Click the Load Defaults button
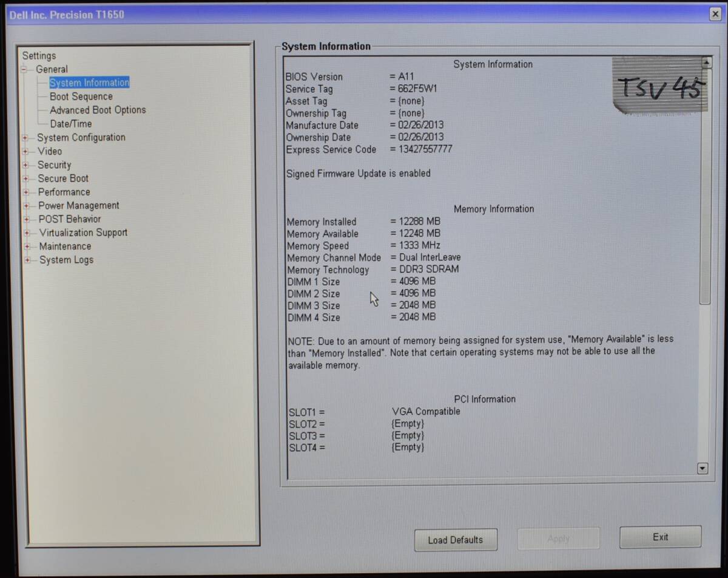 (x=456, y=540)
